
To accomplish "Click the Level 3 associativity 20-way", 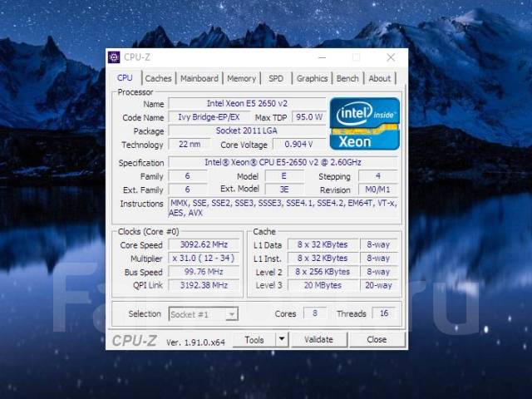I will 379,285.
